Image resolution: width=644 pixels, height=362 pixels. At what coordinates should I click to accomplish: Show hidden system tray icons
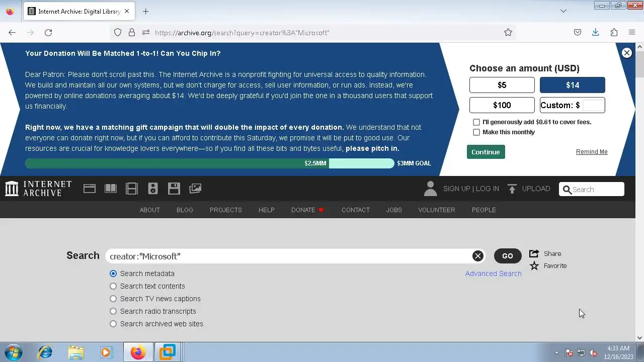click(556, 352)
